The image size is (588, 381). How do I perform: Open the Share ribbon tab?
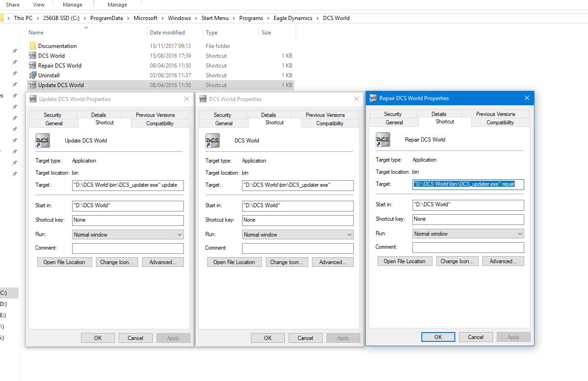pos(13,5)
